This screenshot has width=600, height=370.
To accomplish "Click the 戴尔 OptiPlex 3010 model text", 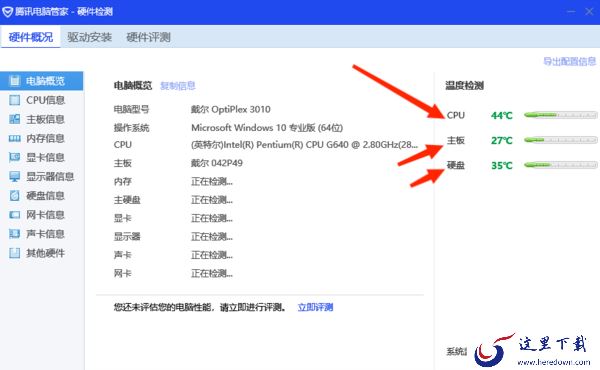I will [x=231, y=109].
